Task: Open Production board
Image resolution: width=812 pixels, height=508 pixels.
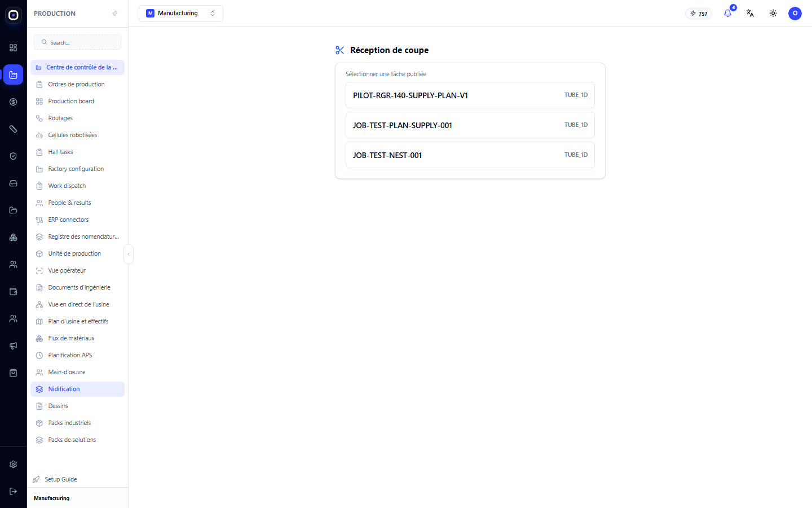Action: coord(77,101)
